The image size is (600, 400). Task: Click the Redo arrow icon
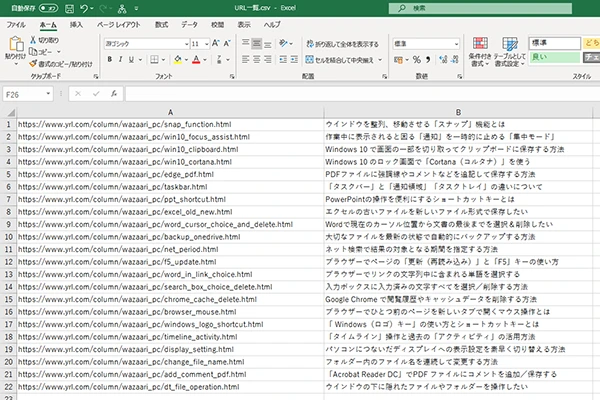click(103, 8)
